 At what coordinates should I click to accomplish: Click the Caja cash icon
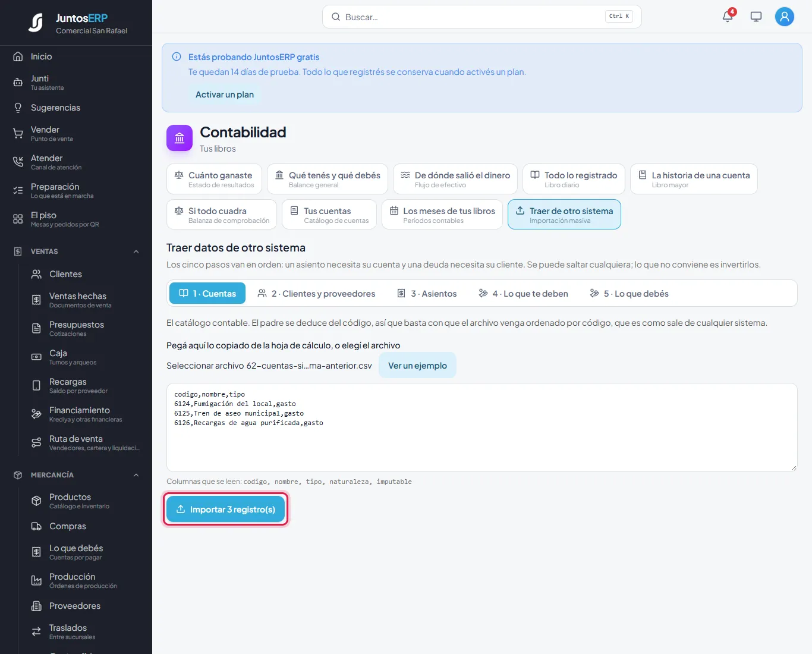[x=36, y=357]
